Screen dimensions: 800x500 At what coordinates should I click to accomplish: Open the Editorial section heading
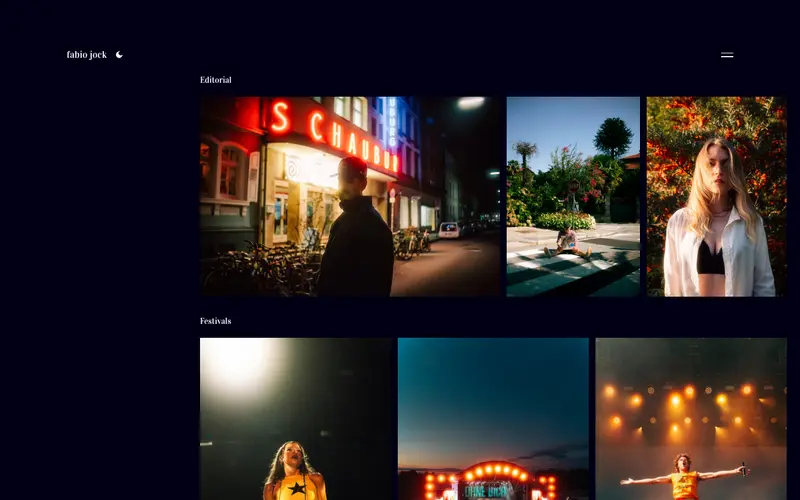216,80
